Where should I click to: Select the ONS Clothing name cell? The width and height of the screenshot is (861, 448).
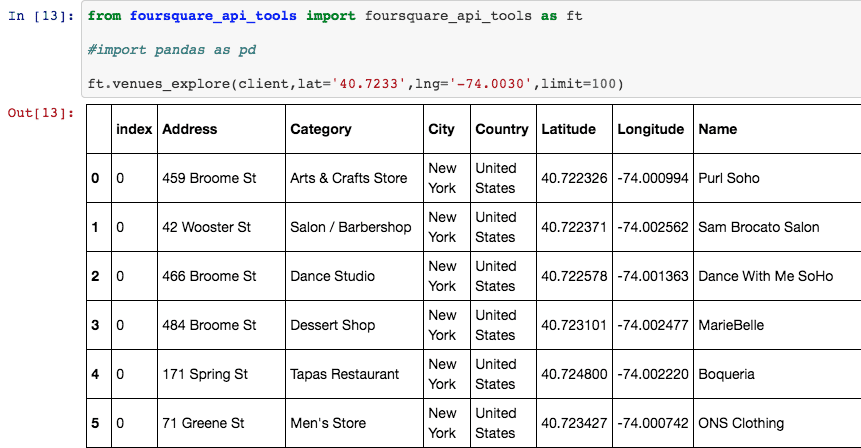(741, 423)
